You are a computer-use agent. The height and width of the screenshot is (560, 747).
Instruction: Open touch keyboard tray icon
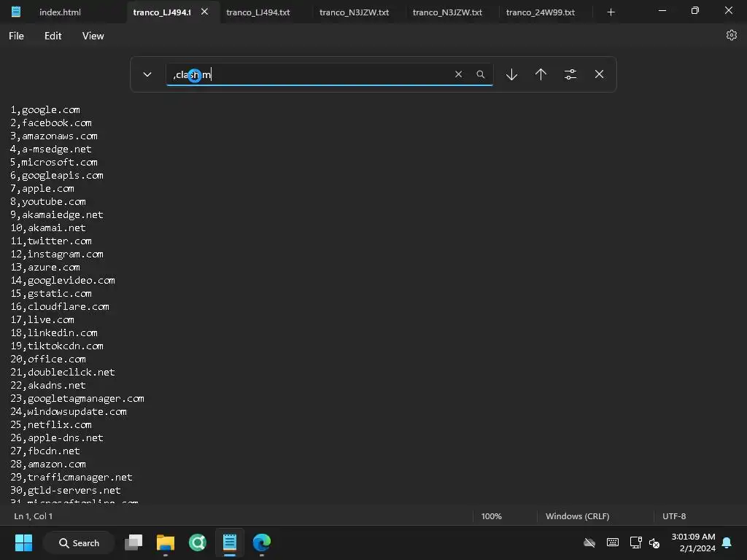pos(613,542)
